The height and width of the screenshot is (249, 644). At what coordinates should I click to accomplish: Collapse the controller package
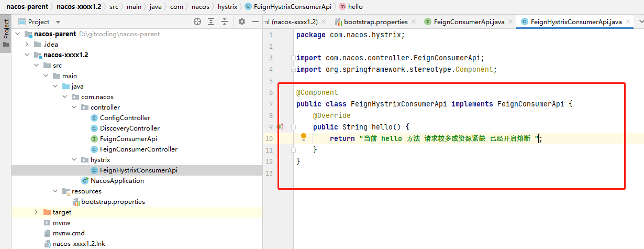pos(75,107)
